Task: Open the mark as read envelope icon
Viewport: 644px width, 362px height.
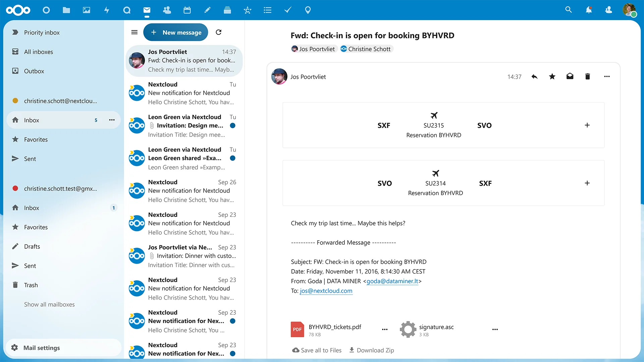Action: [x=570, y=76]
